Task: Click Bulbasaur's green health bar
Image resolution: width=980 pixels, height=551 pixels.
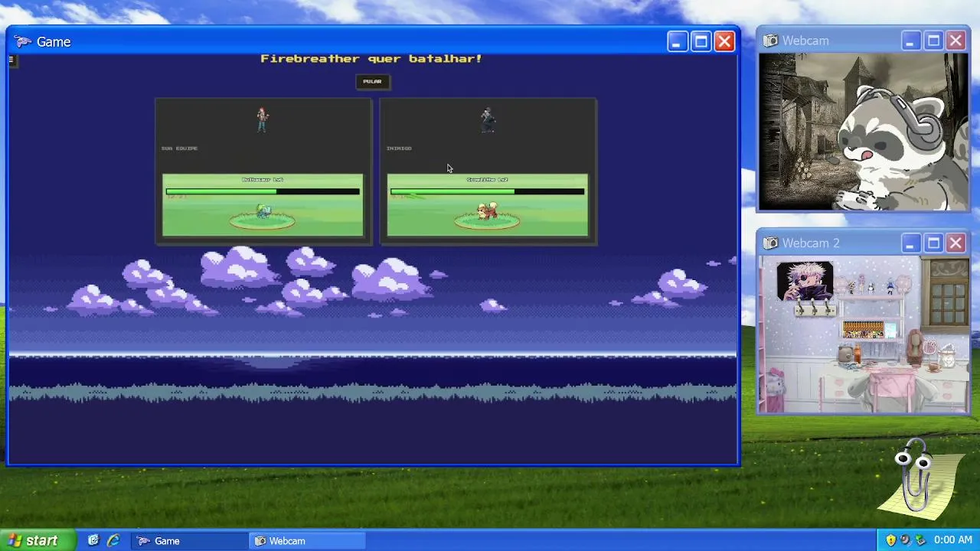Action: tap(263, 191)
